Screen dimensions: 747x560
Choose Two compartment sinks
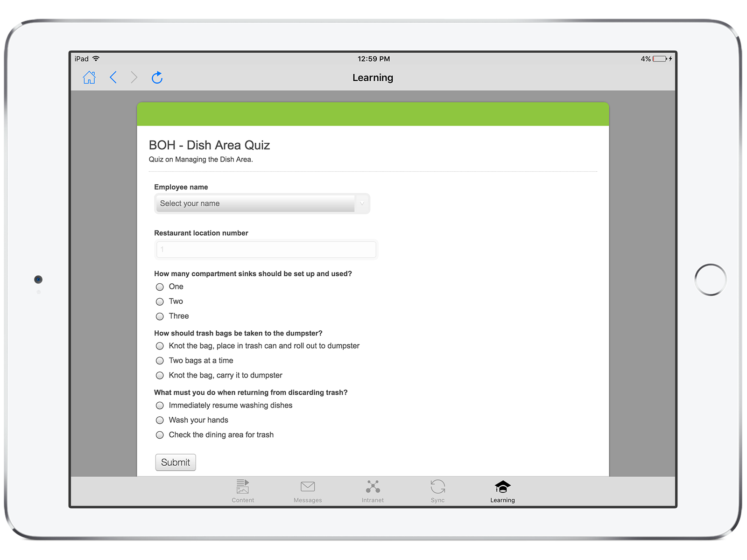160,302
